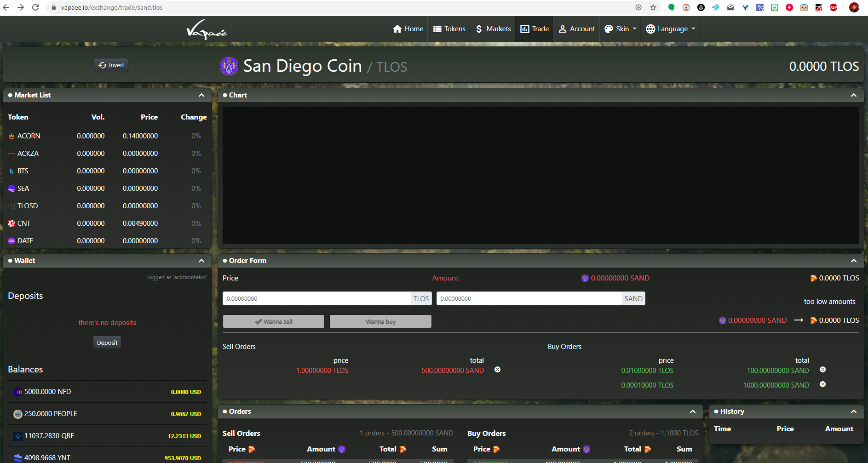Select TLOSD in the market list
The width and height of the screenshot is (868, 463).
click(x=107, y=206)
